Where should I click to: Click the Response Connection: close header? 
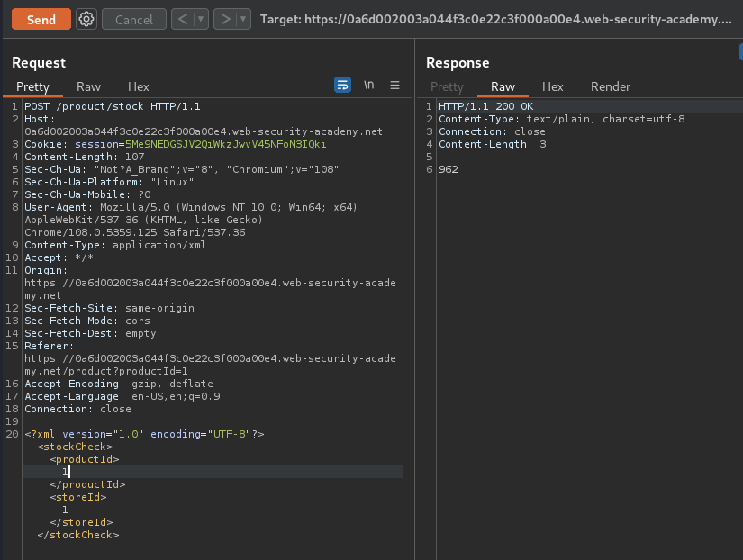[x=492, y=131]
